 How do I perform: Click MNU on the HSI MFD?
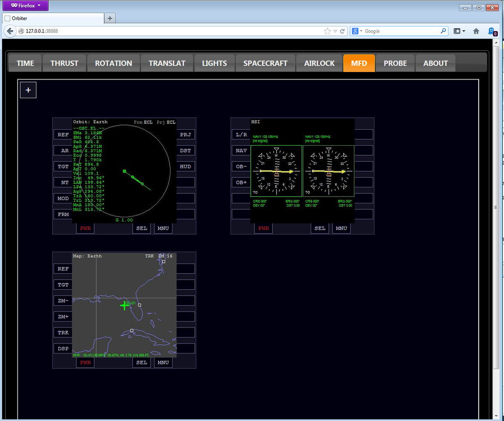tap(341, 228)
